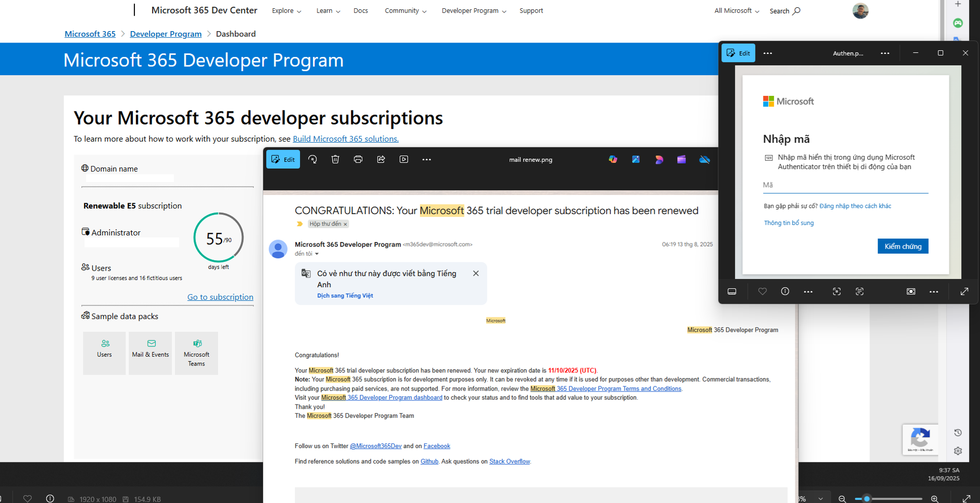Open the settings gear in right sidebar
Viewport: 980px width, 503px height.
click(x=958, y=451)
